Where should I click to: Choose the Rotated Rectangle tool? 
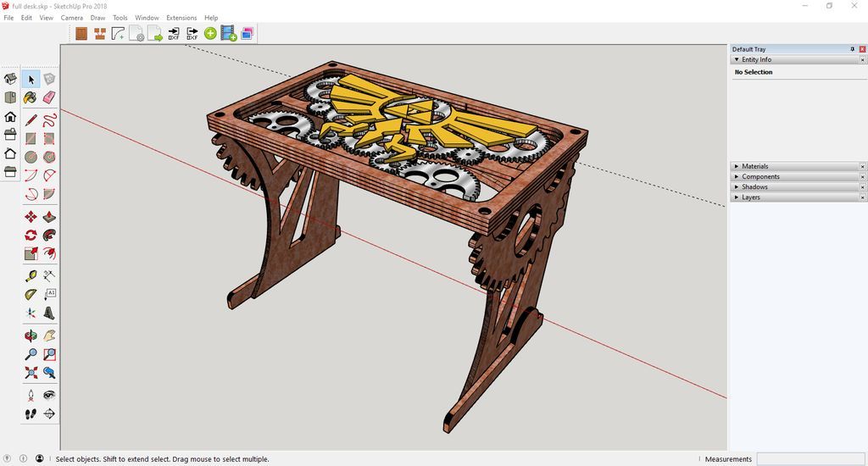click(49, 138)
